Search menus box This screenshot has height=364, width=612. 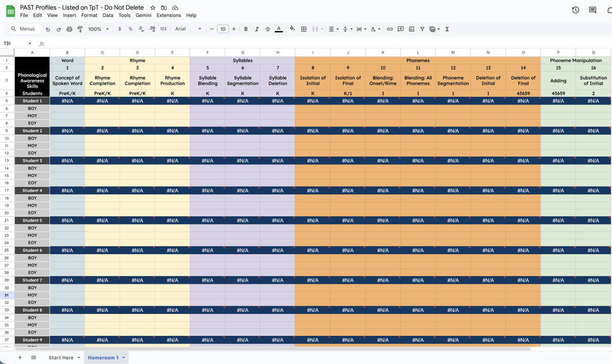coord(24,29)
